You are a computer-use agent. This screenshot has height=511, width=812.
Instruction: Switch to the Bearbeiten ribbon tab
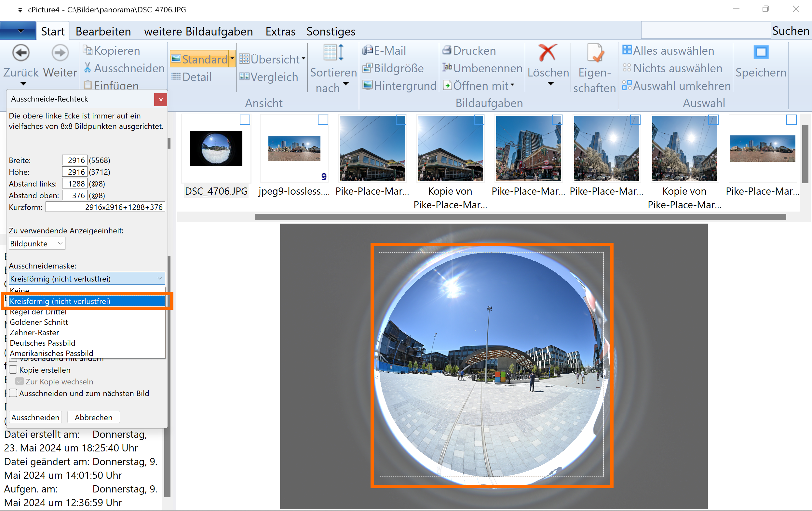pyautogui.click(x=103, y=31)
